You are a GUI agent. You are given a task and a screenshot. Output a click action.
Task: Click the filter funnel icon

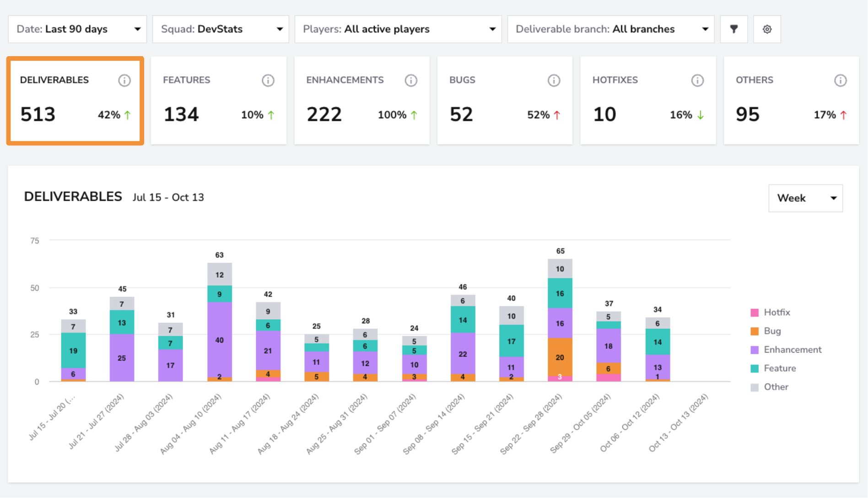pyautogui.click(x=734, y=29)
